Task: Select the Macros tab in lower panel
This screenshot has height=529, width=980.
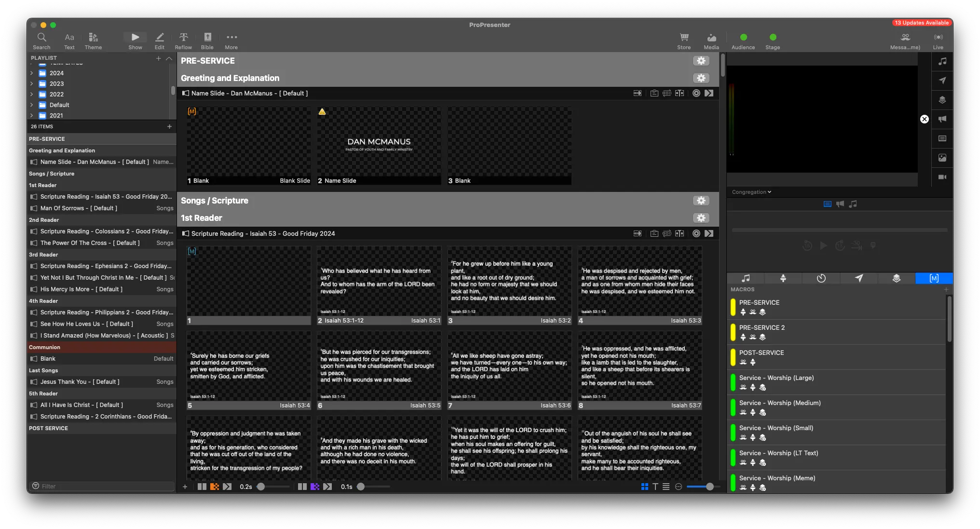Action: click(934, 278)
